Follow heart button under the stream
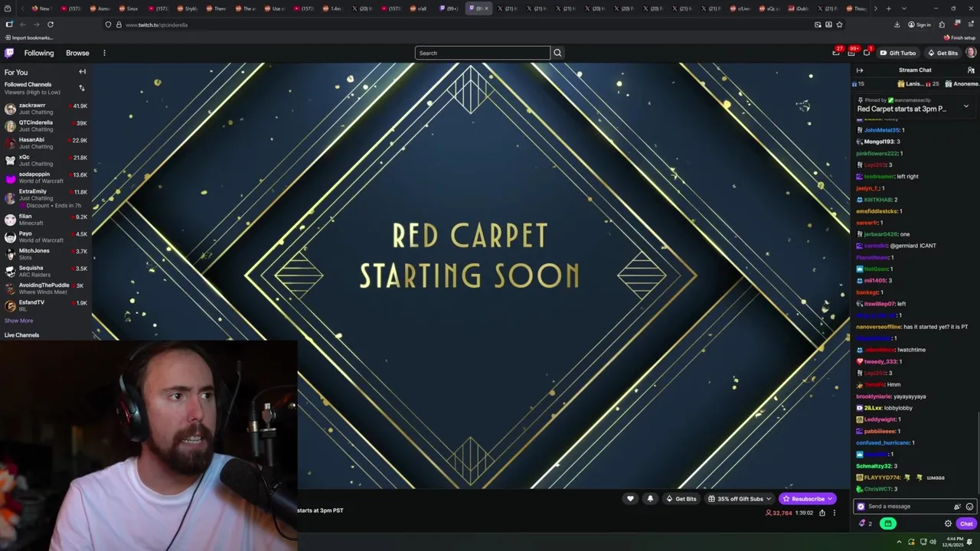This screenshot has width=980, height=551. click(x=630, y=499)
